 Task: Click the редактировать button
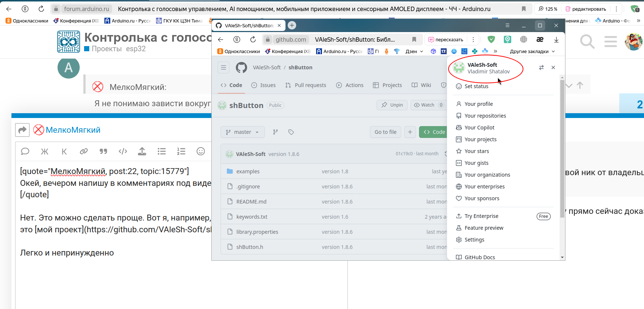586,9
